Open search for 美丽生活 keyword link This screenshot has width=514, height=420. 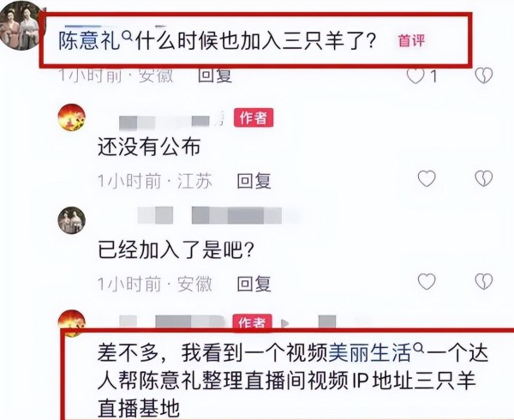point(376,352)
